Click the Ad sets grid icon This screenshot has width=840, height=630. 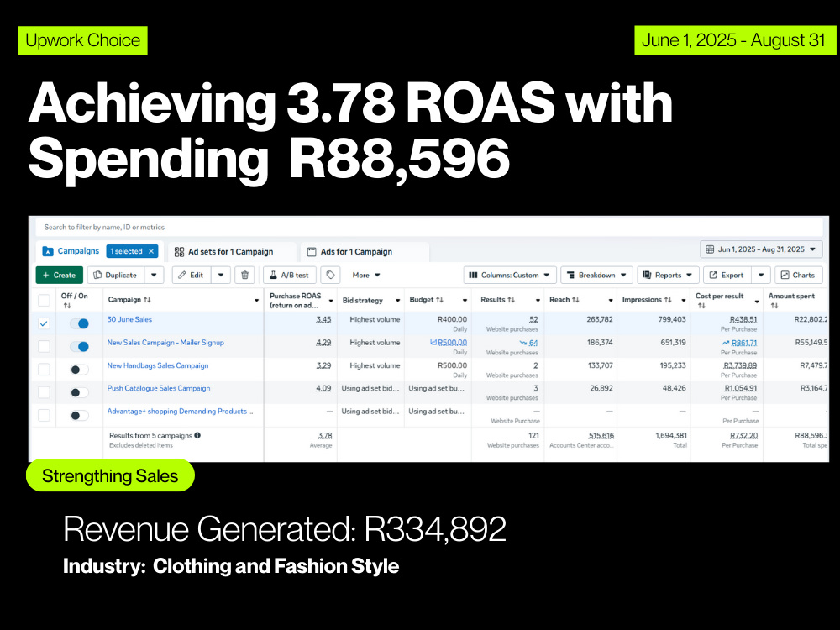180,252
